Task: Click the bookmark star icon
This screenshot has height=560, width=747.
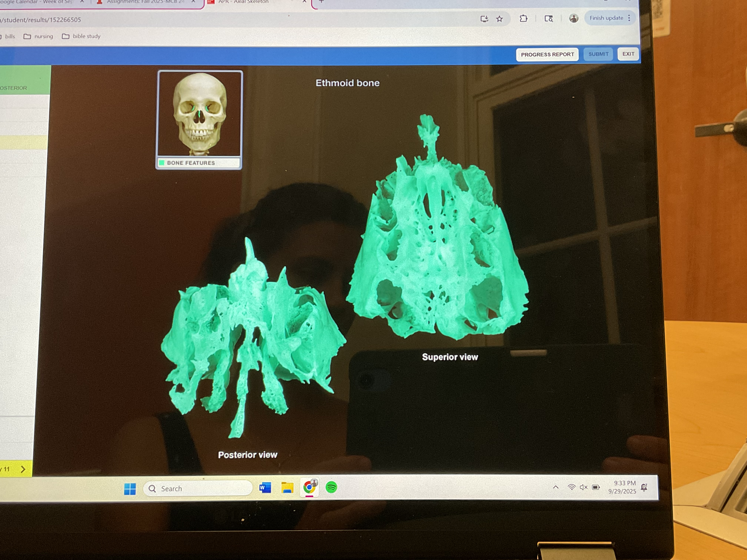Action: tap(499, 19)
